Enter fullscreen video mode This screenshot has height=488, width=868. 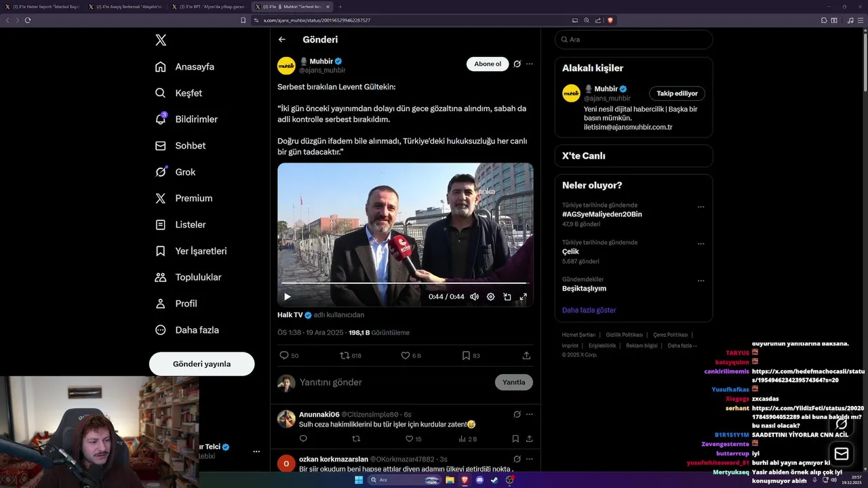523,297
